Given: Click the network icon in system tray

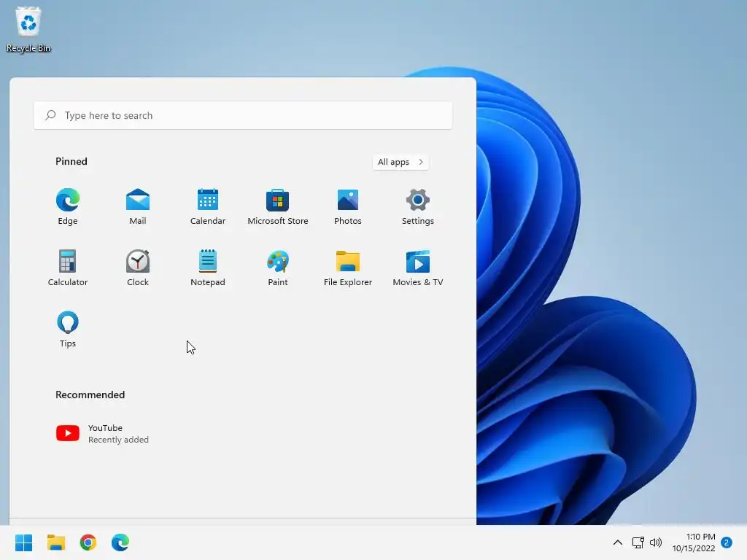Looking at the screenshot, I should point(638,542).
